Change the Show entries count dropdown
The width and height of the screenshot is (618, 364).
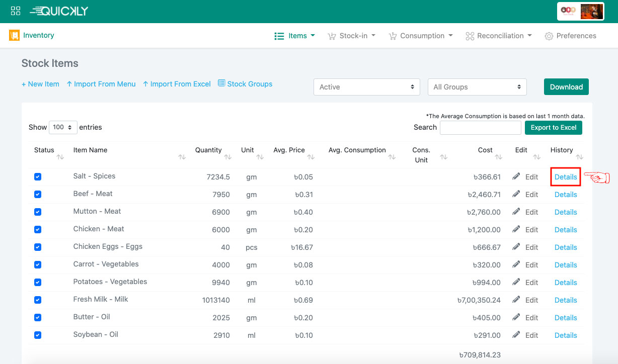click(63, 127)
